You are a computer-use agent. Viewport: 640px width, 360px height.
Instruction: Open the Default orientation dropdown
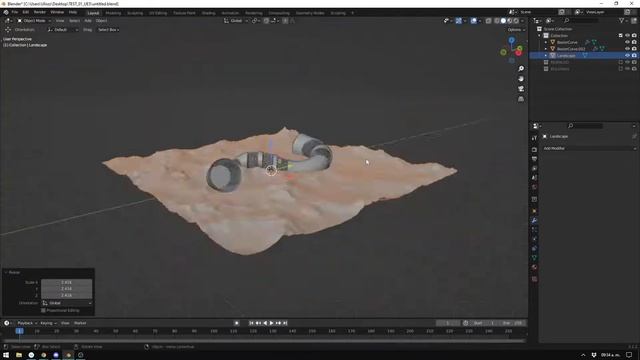62,30
